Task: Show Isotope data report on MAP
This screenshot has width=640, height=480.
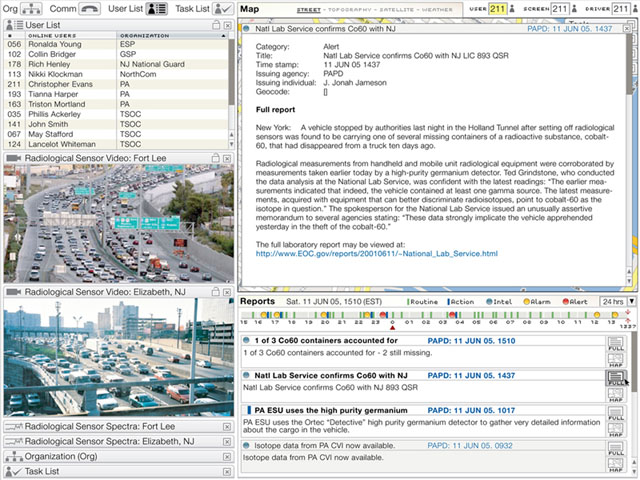Action: (616, 465)
